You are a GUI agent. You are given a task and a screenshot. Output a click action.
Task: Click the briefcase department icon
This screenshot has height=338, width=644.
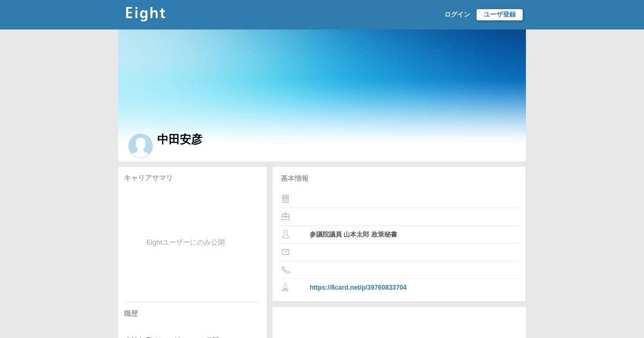click(x=286, y=217)
